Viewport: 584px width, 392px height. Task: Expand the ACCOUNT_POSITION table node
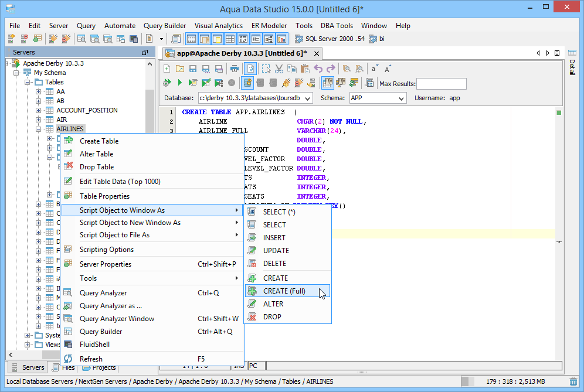(x=38, y=110)
